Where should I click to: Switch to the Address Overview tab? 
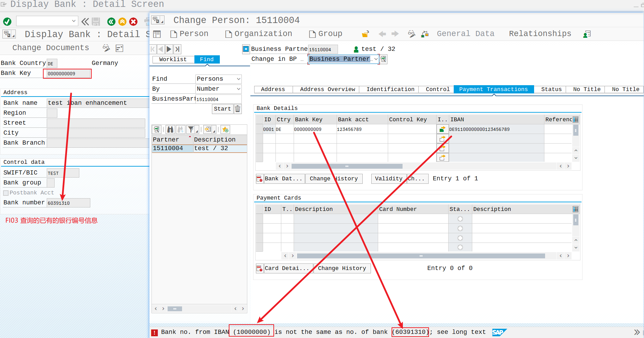pyautogui.click(x=327, y=89)
